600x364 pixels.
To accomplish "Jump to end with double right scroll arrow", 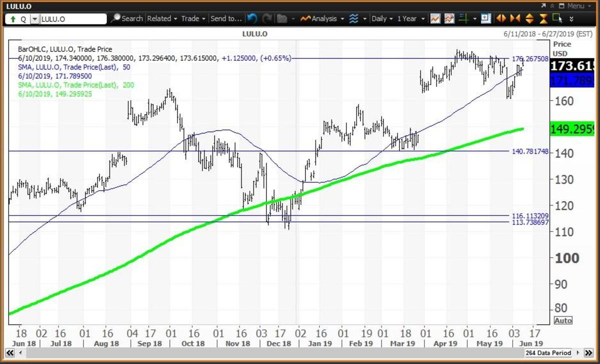I will pos(588,353).
